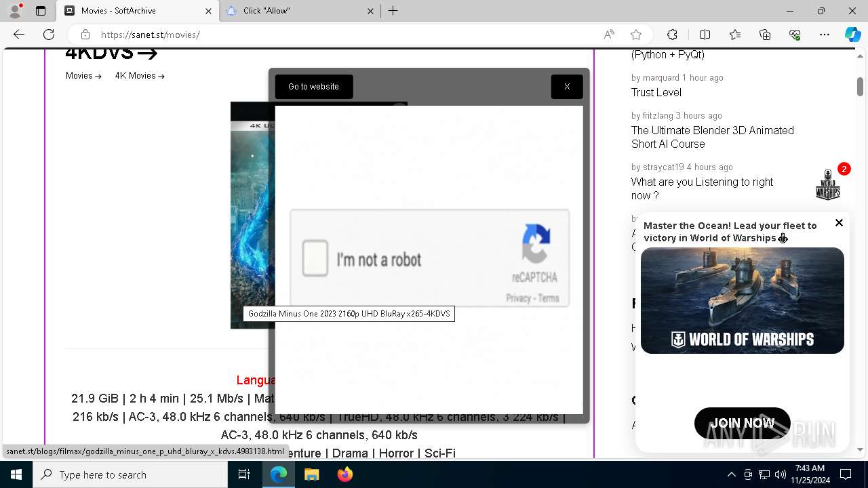Click the Master the Ocean ad headline
Image resolution: width=868 pixels, height=488 pixels.
pos(731,232)
